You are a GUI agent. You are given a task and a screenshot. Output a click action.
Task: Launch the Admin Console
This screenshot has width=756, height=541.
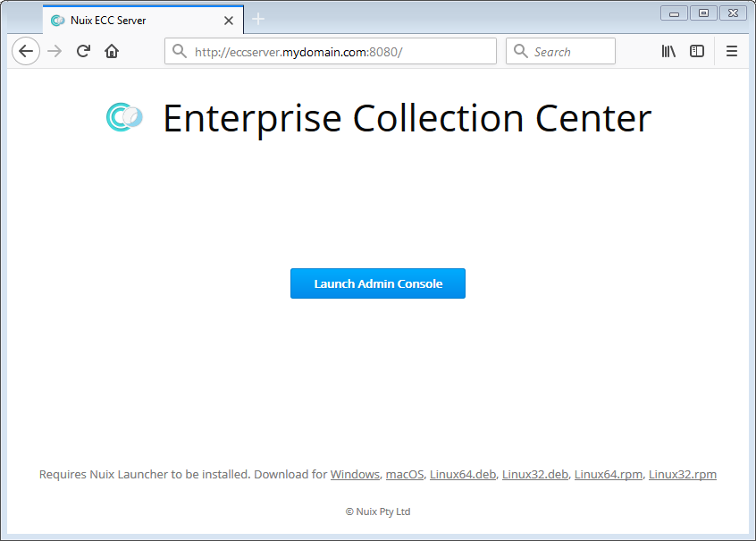pyautogui.click(x=378, y=283)
